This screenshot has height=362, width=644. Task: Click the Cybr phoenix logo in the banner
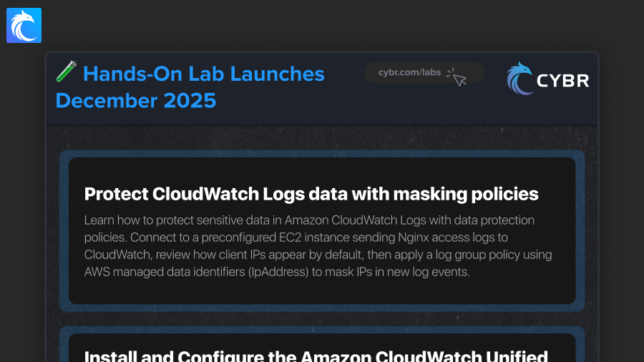pos(520,79)
